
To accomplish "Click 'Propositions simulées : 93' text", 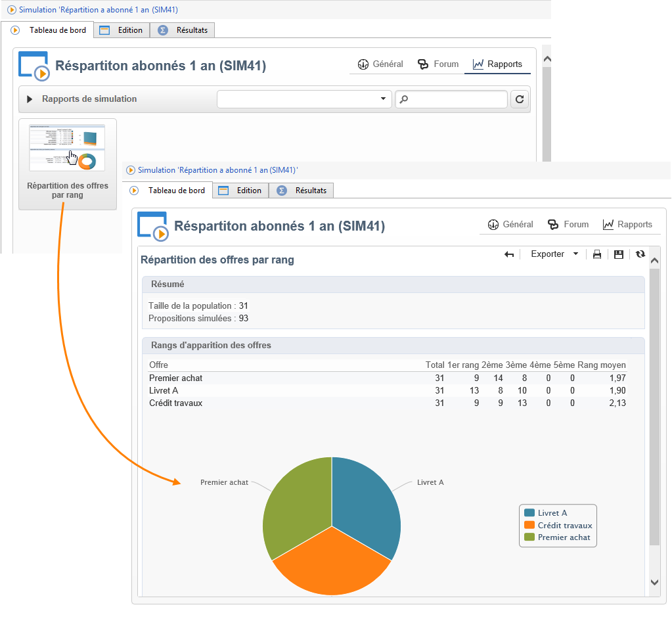I will (198, 318).
